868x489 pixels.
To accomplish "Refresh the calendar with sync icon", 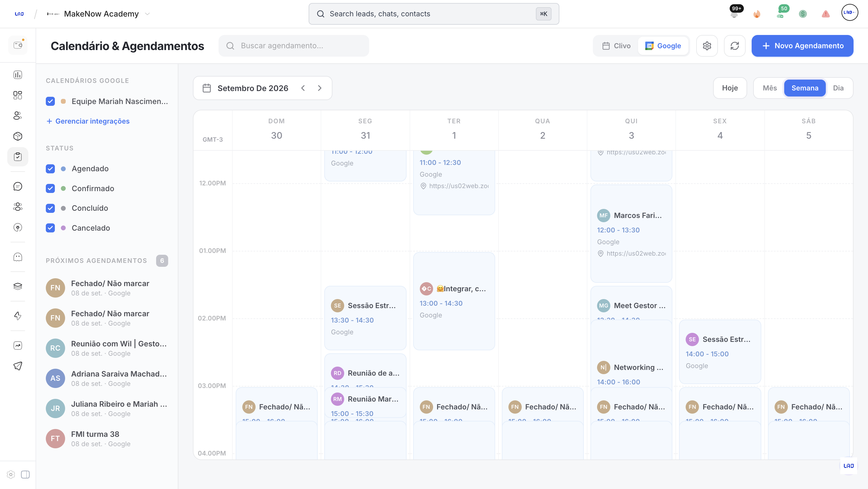I will coord(734,46).
